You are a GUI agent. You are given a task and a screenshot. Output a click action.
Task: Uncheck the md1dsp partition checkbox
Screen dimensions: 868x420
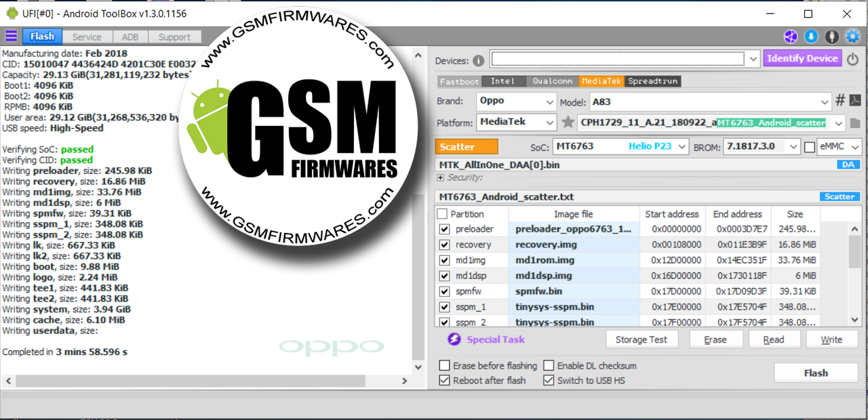(x=444, y=276)
